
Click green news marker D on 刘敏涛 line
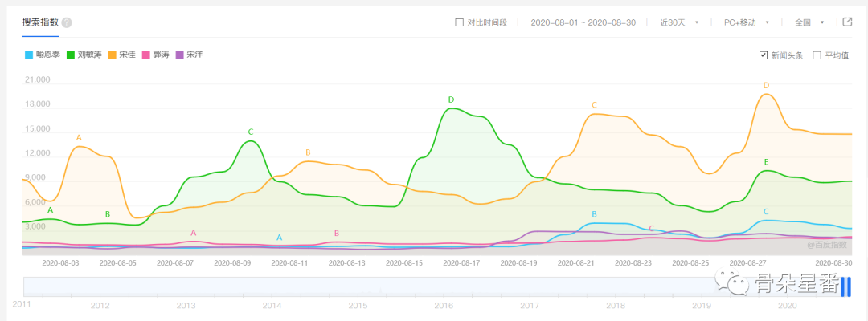pyautogui.click(x=451, y=100)
